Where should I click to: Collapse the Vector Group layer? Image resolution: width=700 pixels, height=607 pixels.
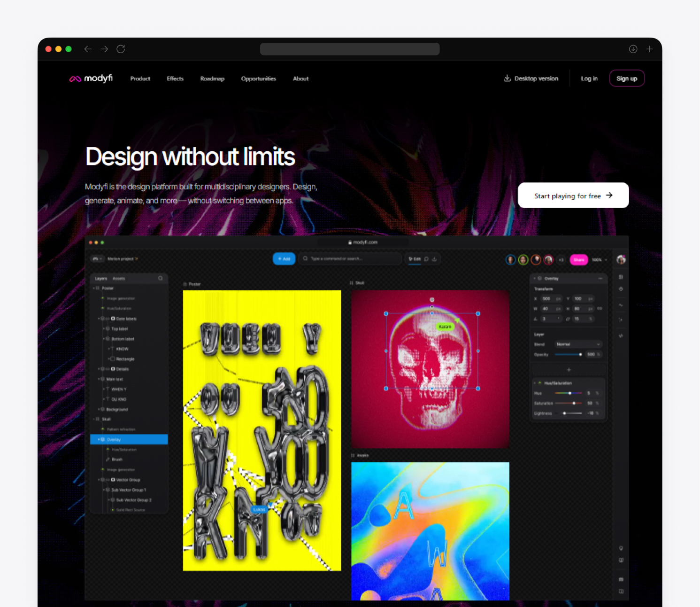[99, 480]
